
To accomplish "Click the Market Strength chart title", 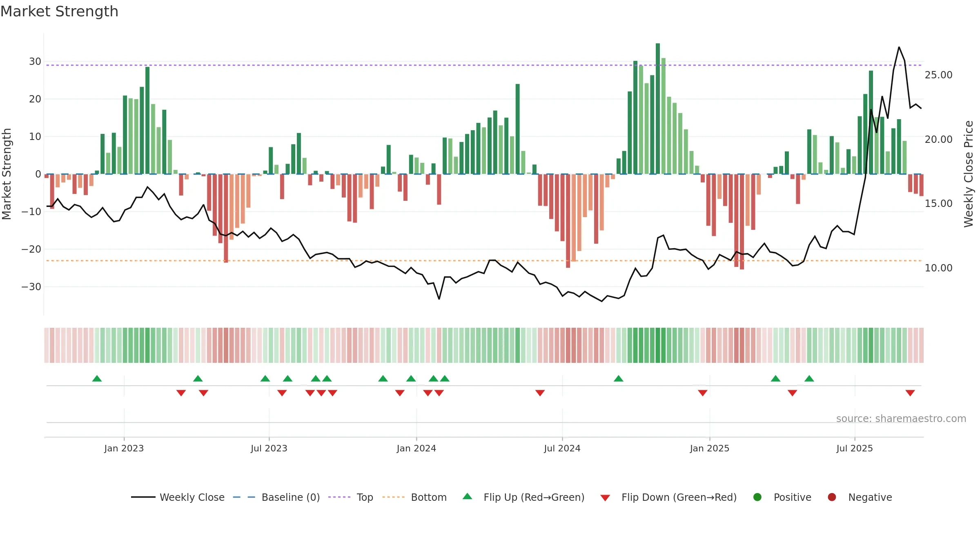I will click(59, 11).
